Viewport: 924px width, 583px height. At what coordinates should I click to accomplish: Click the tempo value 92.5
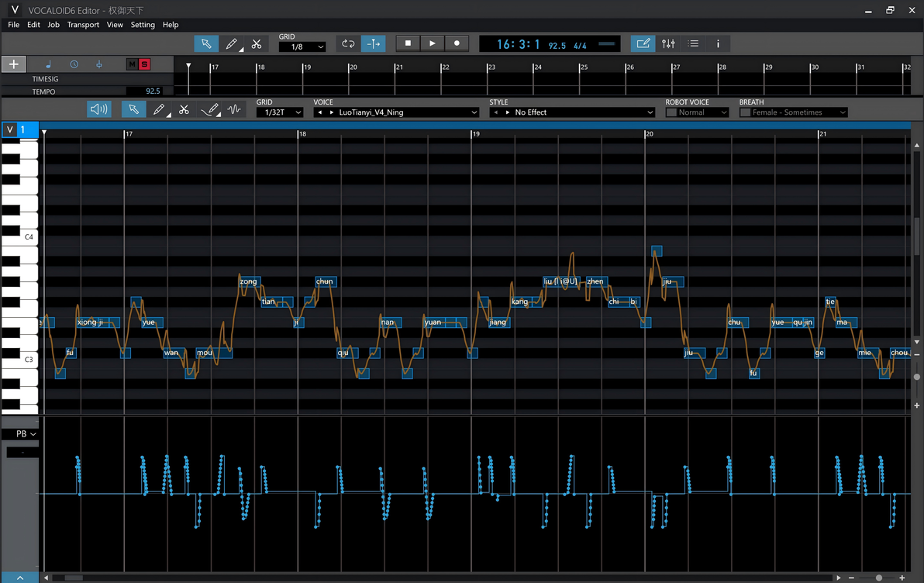[x=153, y=91]
